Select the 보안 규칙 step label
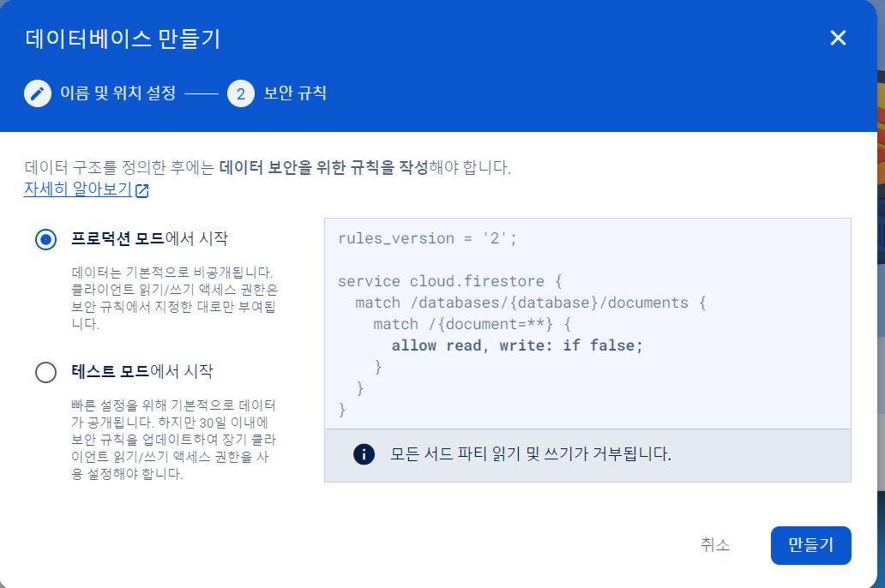 pyautogui.click(x=295, y=93)
